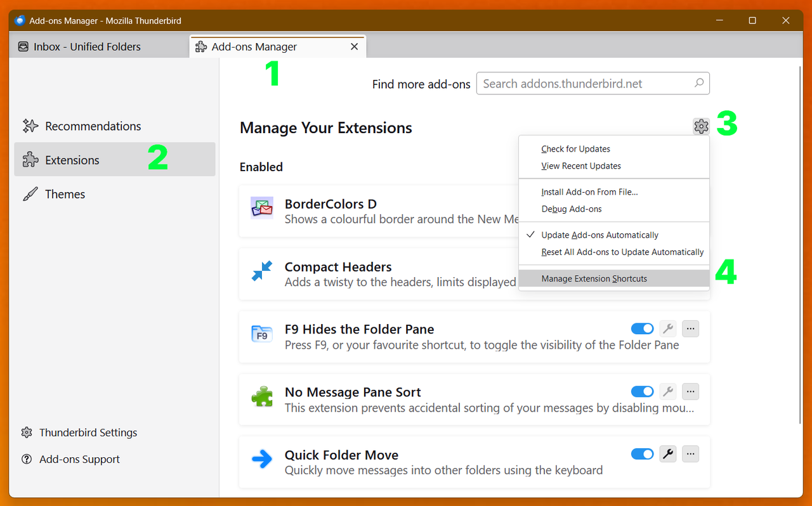Open the gear tools menu for extensions

(x=700, y=127)
